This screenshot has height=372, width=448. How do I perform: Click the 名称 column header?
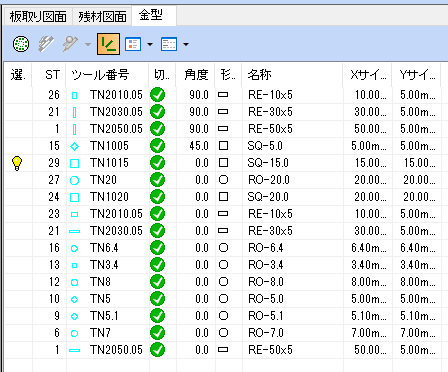(292, 75)
